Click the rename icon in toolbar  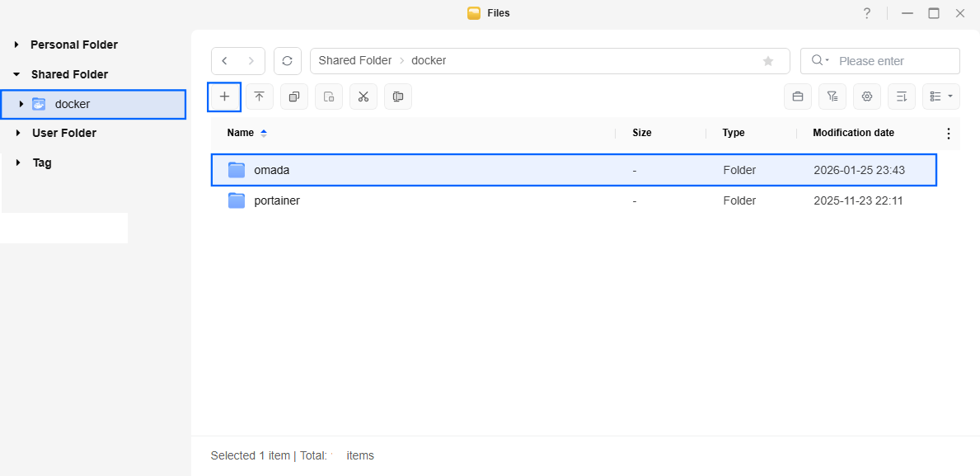397,97
